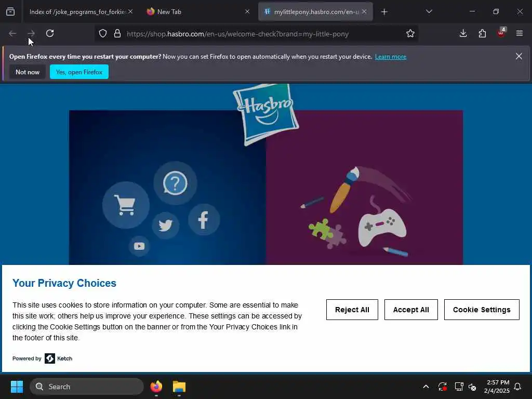Open the Downloads panel
The height and width of the screenshot is (399, 532).
click(x=463, y=33)
